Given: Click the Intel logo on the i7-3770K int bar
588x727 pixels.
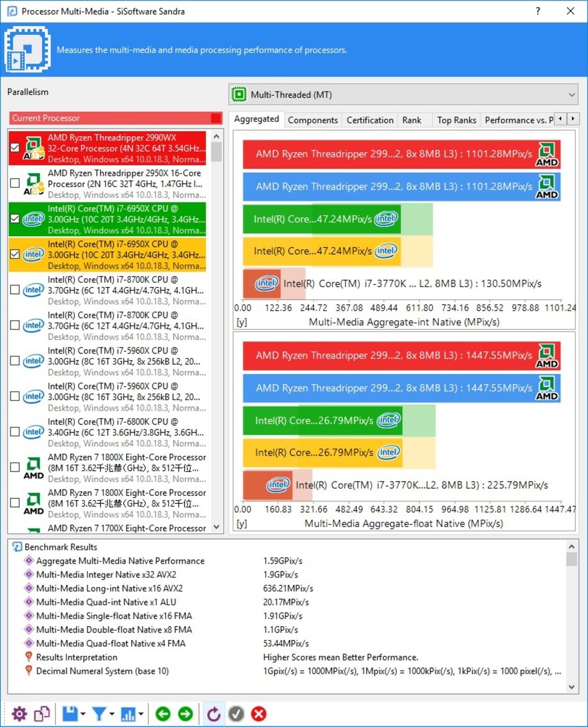Looking at the screenshot, I should point(267,283).
